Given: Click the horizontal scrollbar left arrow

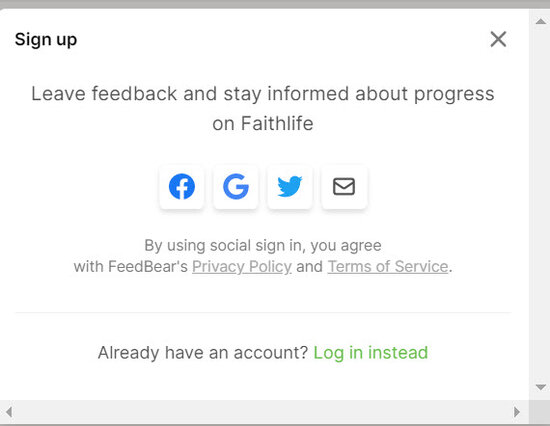Looking at the screenshot, I should point(9,412).
